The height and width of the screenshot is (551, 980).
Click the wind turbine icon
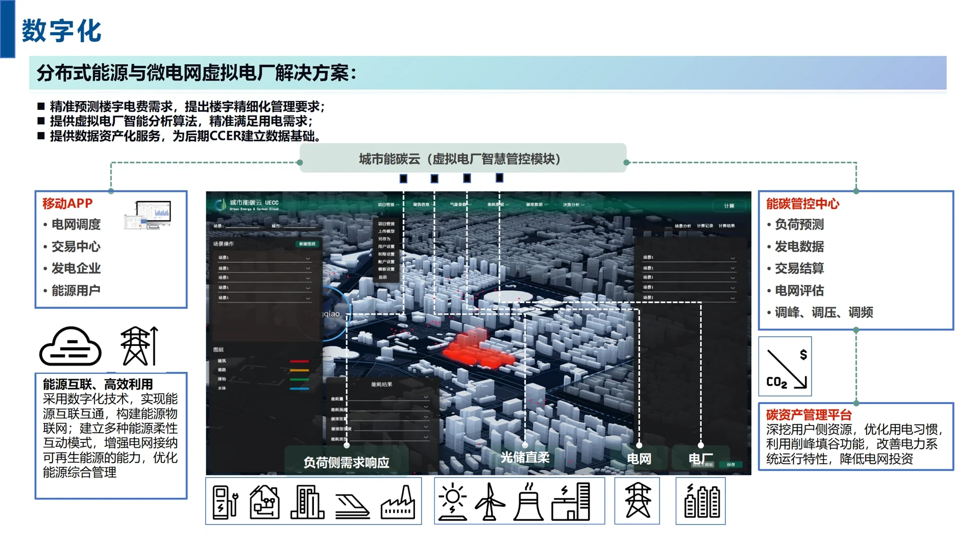tap(489, 502)
